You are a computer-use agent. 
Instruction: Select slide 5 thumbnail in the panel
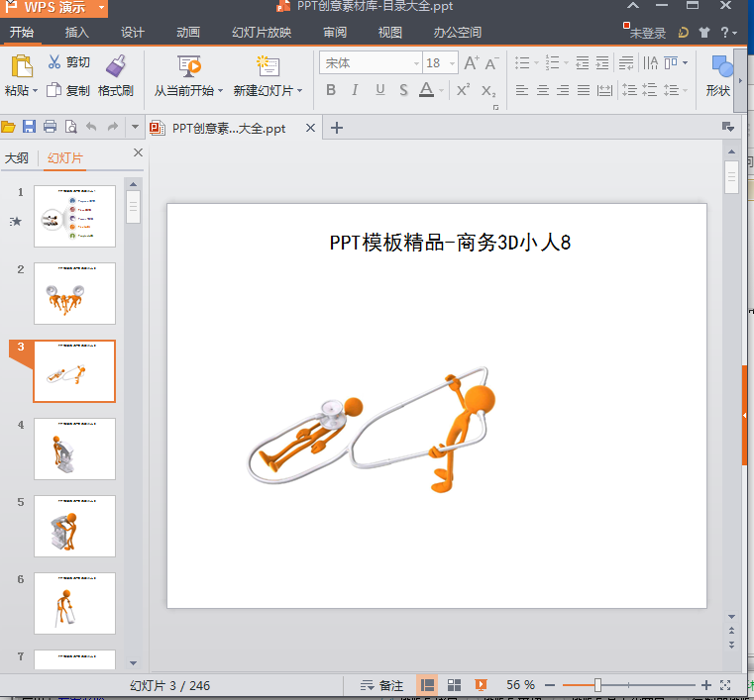(x=74, y=526)
